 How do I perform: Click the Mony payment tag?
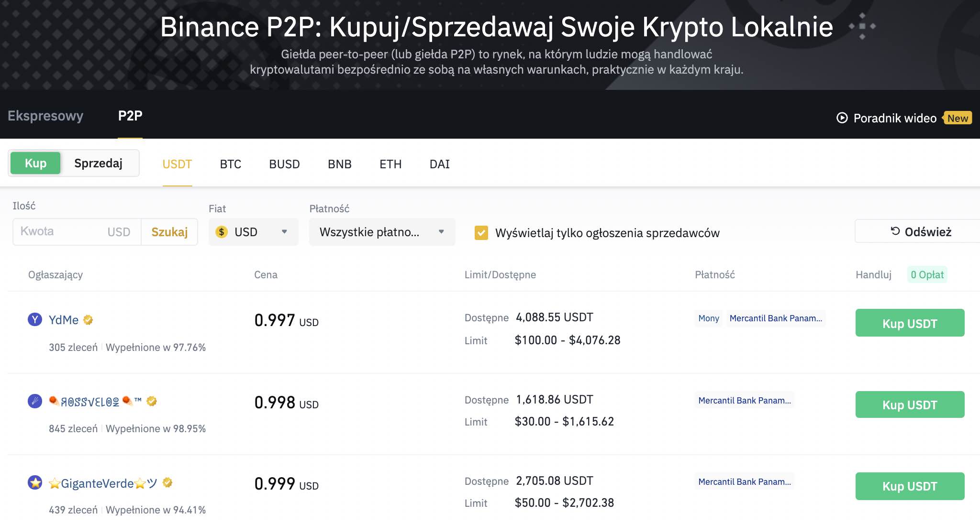click(x=709, y=318)
